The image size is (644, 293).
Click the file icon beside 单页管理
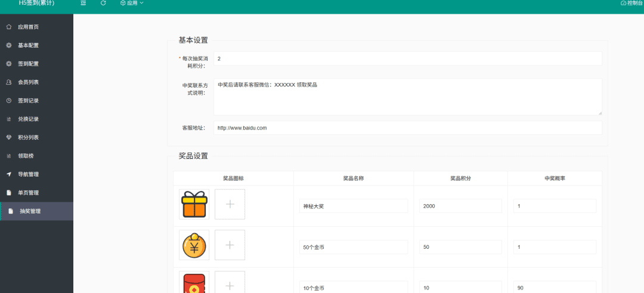click(9, 193)
